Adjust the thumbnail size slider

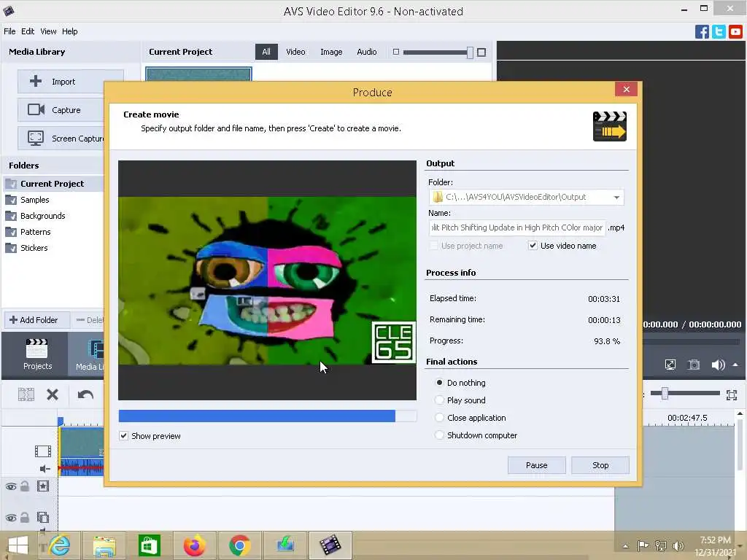click(470, 52)
